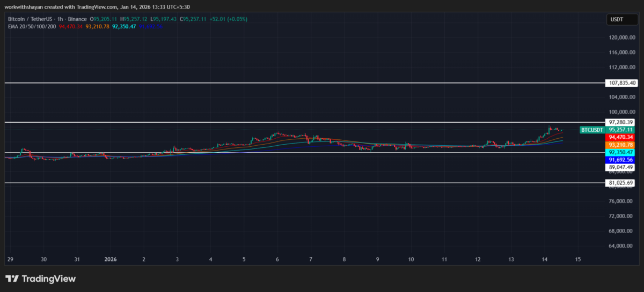Viewport: 644px width, 292px height.
Task: Click date 31 on the time axis
Action: point(77,259)
